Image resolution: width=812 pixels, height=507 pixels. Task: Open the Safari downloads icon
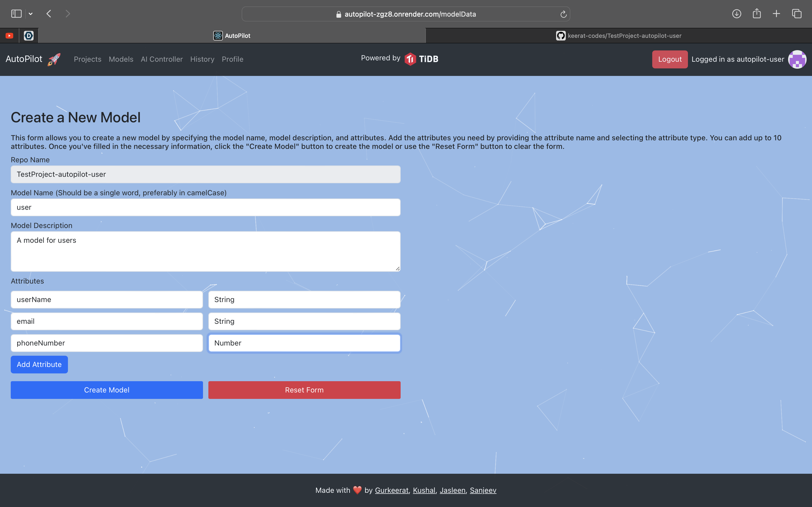tap(737, 14)
